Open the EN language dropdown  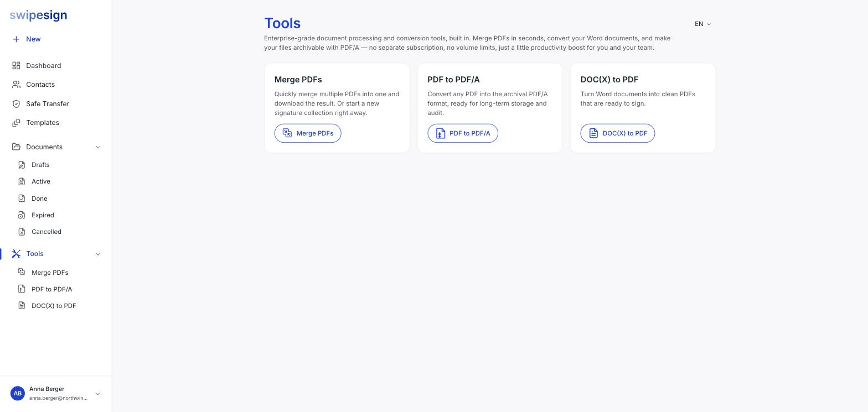(702, 24)
